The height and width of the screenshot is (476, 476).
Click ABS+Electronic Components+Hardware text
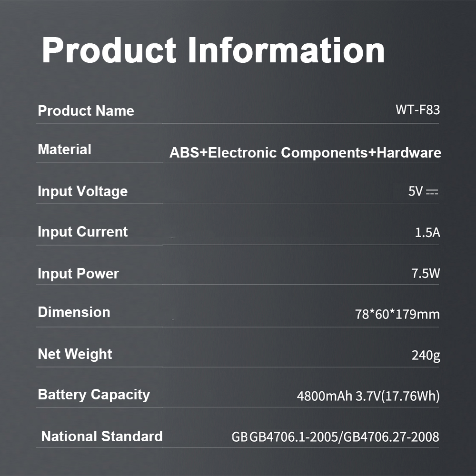click(305, 153)
